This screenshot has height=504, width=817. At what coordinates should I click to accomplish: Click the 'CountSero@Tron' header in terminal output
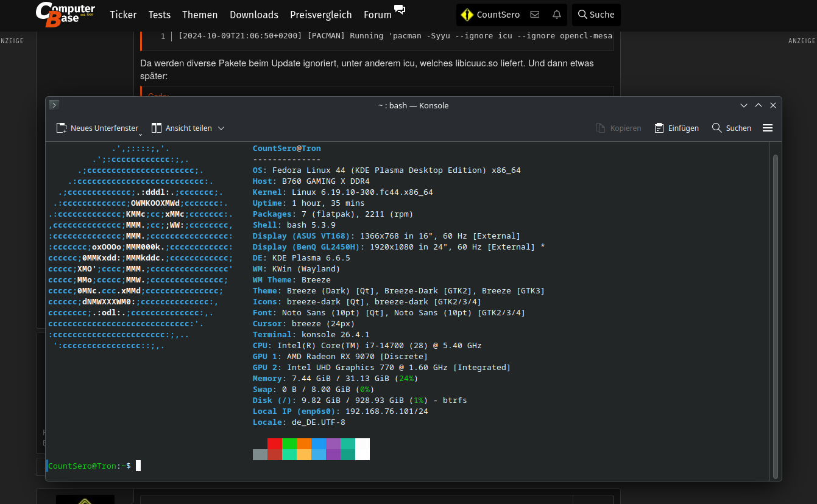click(x=287, y=148)
